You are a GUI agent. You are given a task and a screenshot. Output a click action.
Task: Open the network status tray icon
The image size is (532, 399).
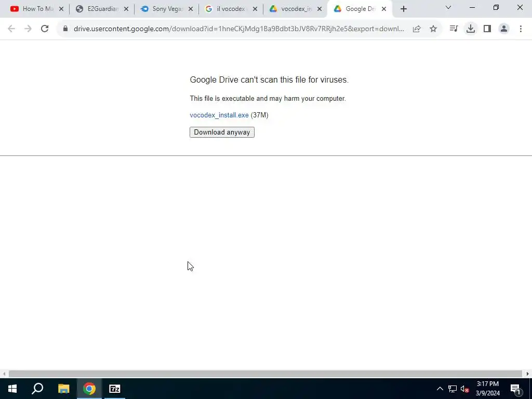(x=453, y=389)
